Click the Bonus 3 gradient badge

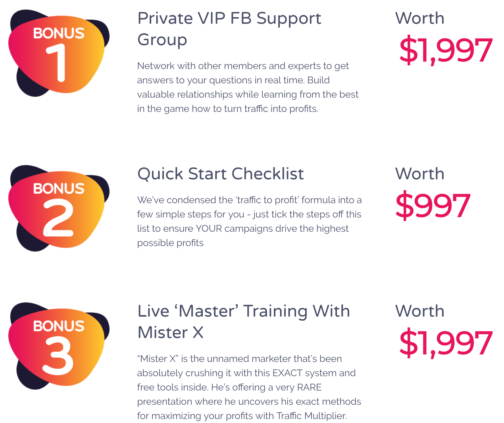[x=58, y=346]
